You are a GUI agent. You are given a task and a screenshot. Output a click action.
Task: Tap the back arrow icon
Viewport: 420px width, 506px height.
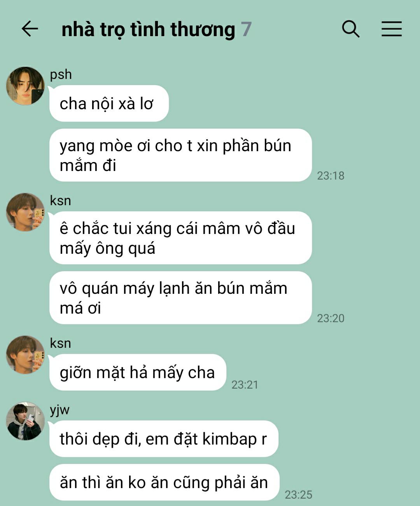tap(30, 29)
